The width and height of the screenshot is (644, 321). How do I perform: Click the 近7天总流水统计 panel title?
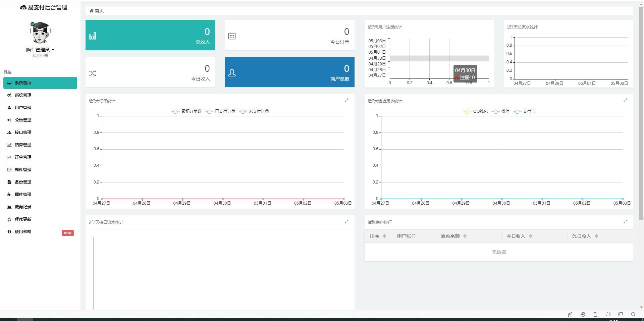(522, 27)
